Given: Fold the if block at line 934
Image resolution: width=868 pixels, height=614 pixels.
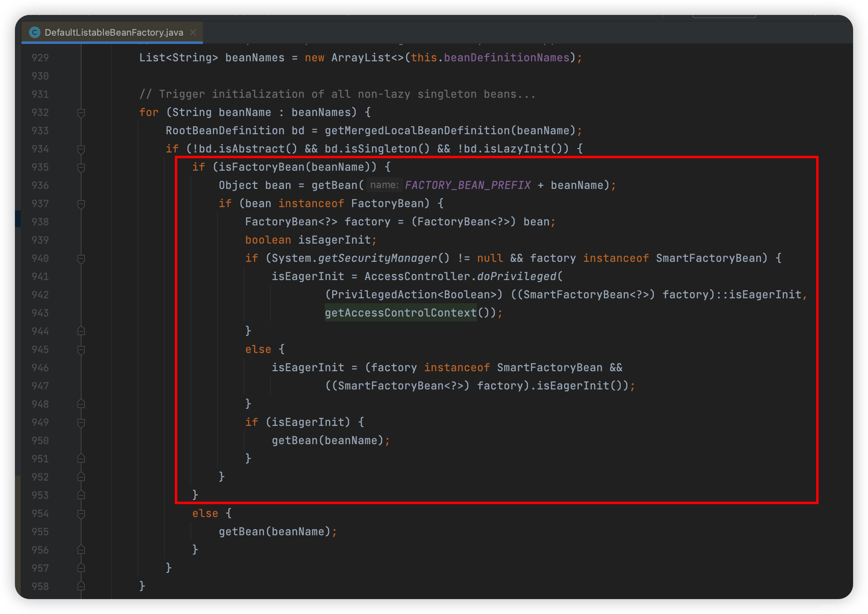Looking at the screenshot, I should click(81, 149).
